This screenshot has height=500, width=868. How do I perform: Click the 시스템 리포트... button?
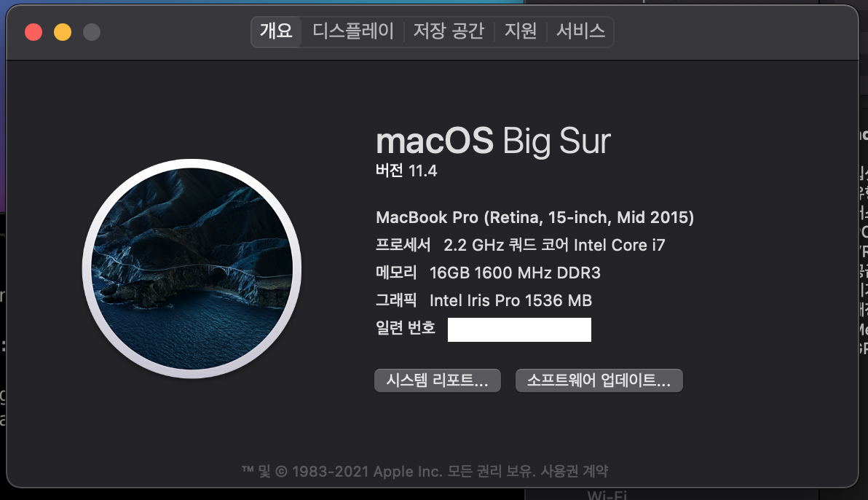pyautogui.click(x=438, y=380)
